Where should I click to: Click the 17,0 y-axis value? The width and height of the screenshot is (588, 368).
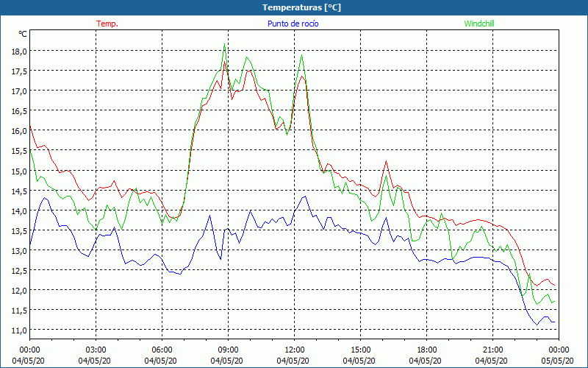(19, 91)
